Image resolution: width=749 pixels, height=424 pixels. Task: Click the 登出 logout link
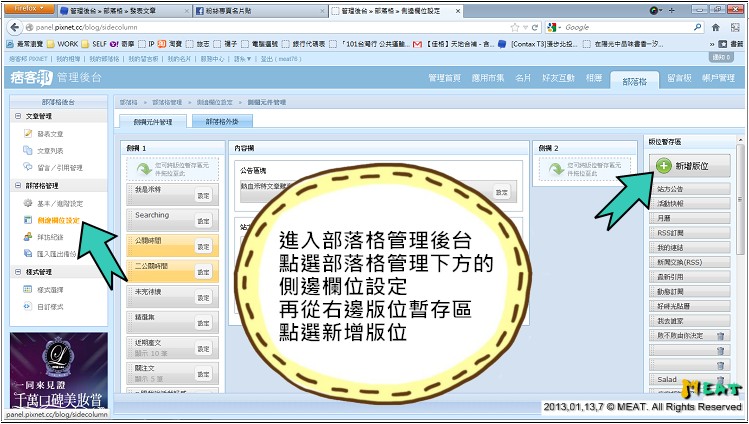[282, 59]
